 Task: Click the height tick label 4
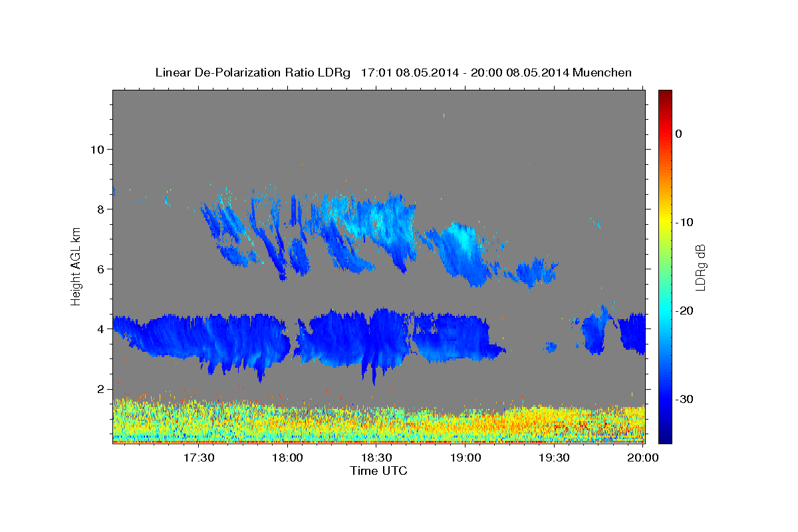pos(100,329)
